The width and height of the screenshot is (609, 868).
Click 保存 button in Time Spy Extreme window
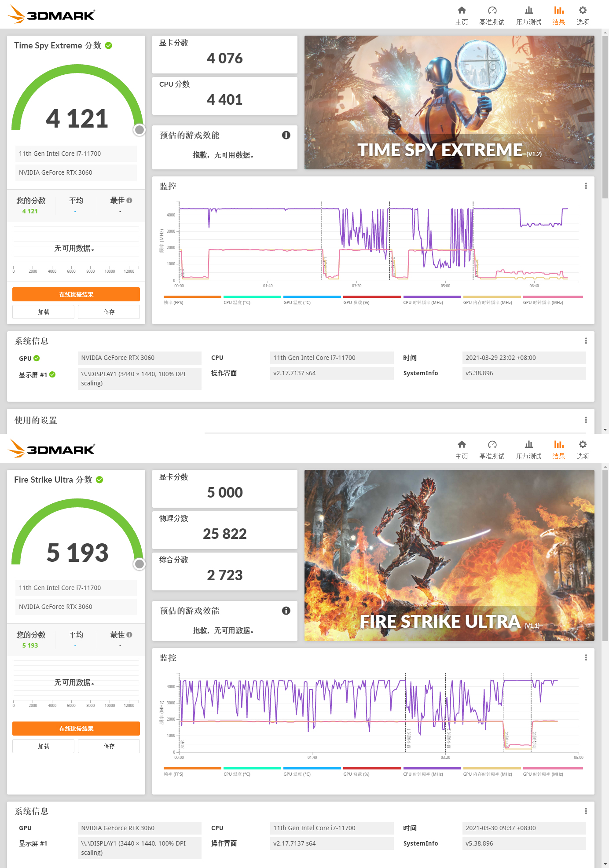pyautogui.click(x=109, y=312)
